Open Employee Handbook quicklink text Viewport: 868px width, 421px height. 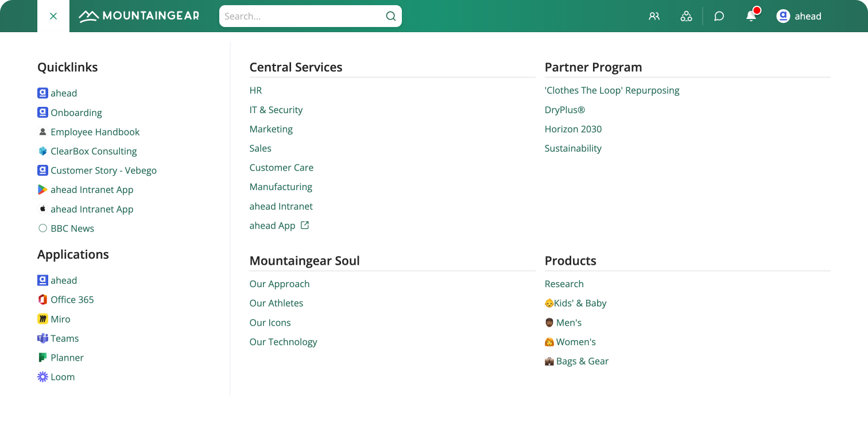pyautogui.click(x=95, y=132)
